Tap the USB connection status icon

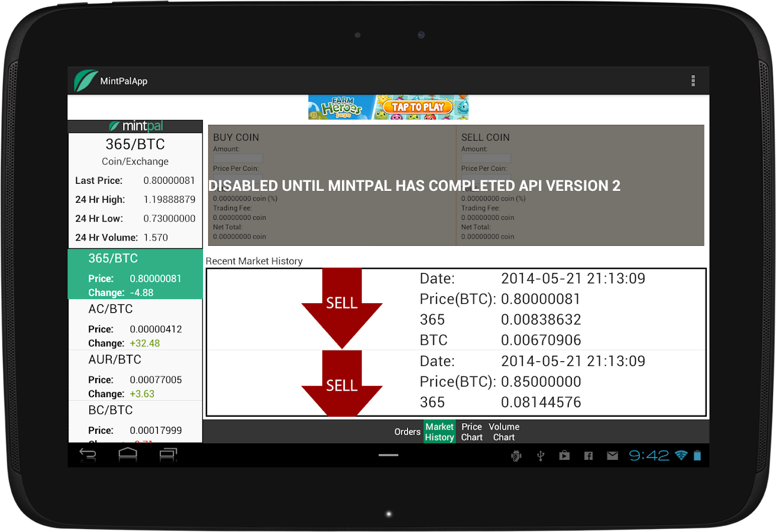click(540, 456)
